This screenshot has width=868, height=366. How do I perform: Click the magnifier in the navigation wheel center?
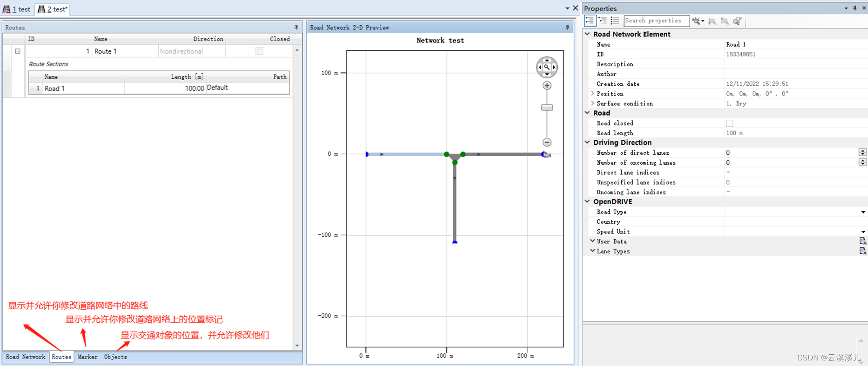pyautogui.click(x=547, y=67)
